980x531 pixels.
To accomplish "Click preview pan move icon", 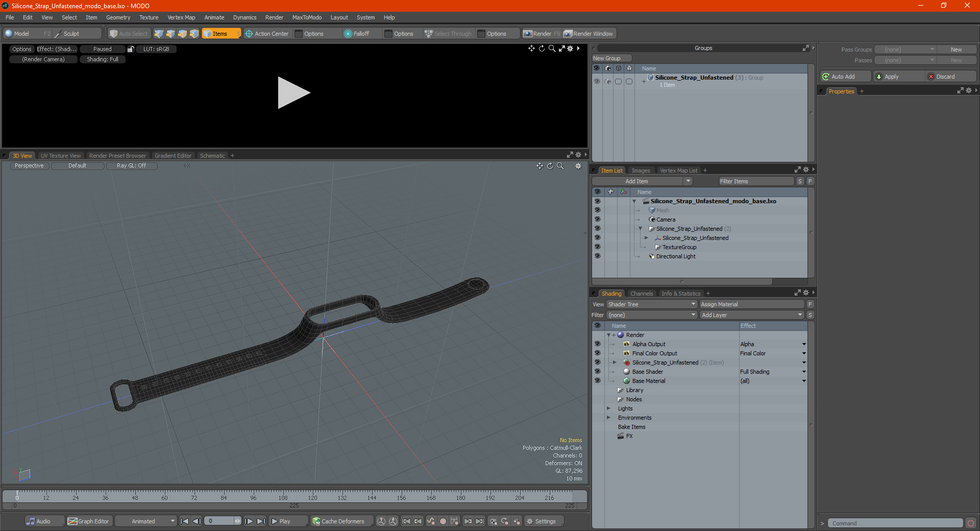I will point(531,49).
